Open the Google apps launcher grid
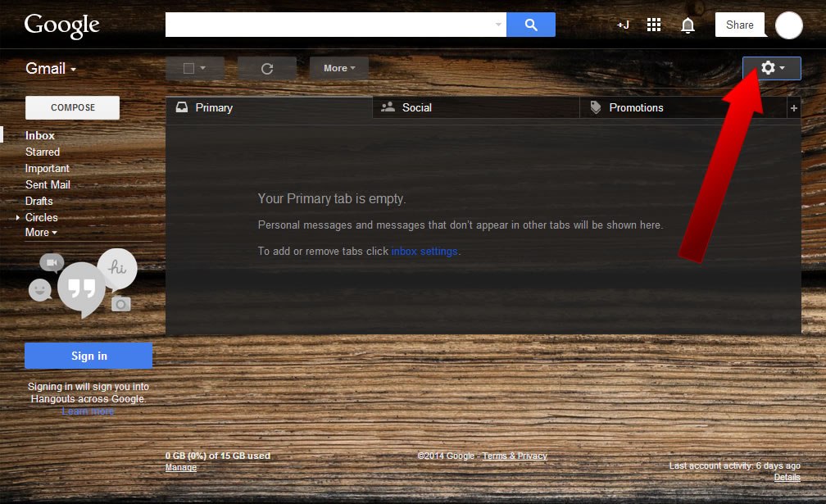 point(654,25)
